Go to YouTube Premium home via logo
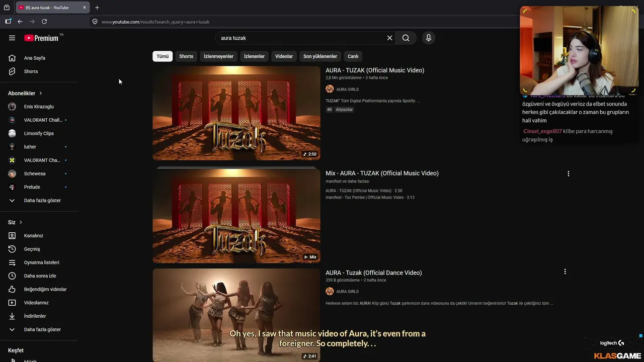The width and height of the screenshot is (644, 362). [41, 38]
